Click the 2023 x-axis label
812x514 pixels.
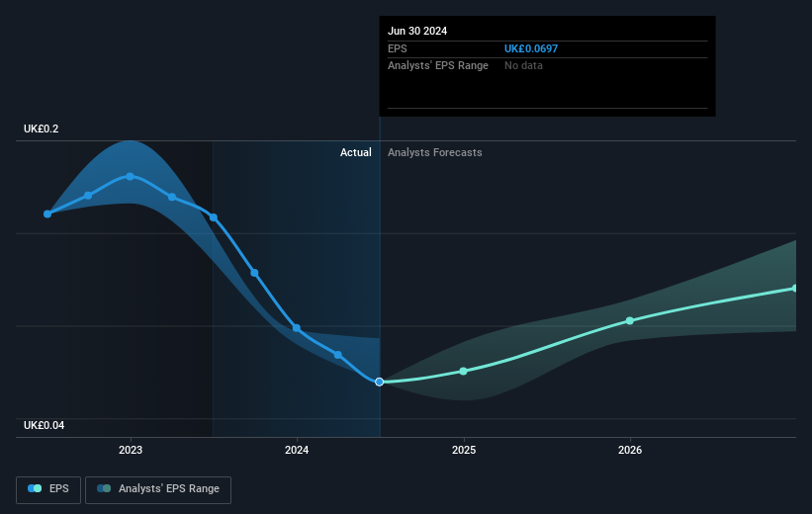(x=131, y=450)
